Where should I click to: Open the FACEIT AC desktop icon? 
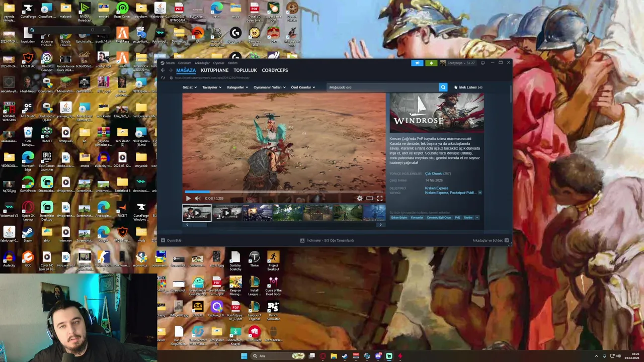[28, 60]
